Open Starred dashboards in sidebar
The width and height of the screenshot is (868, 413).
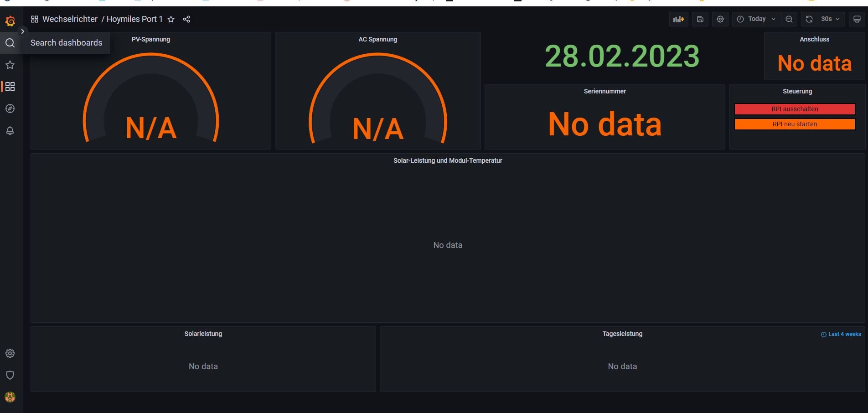coord(10,65)
